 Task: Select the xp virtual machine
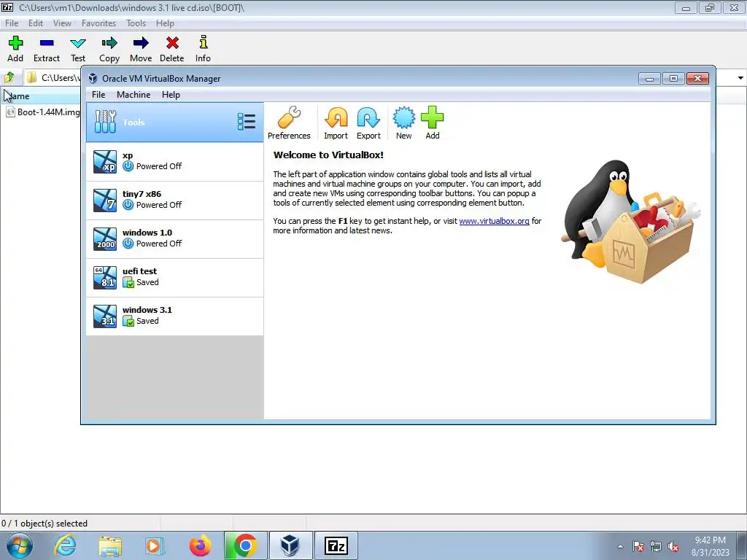[x=174, y=161]
